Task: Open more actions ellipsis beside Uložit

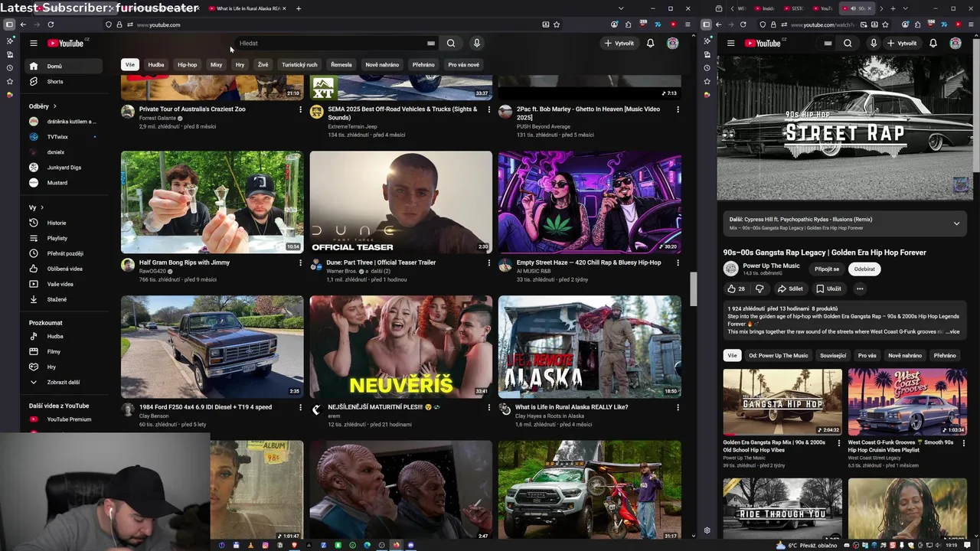Action: [860, 289]
